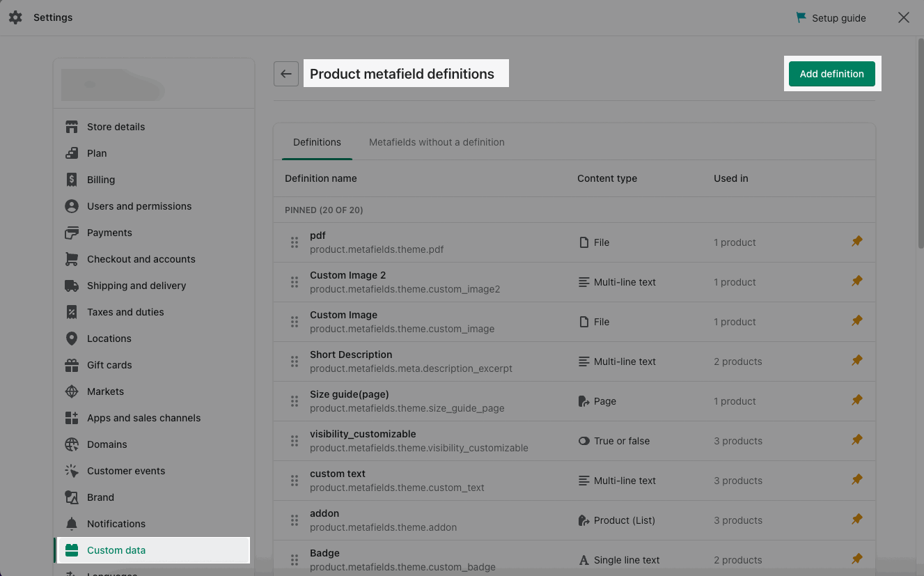Image resolution: width=924 pixels, height=576 pixels.
Task: Unpin the Badge definition
Action: pos(857,559)
